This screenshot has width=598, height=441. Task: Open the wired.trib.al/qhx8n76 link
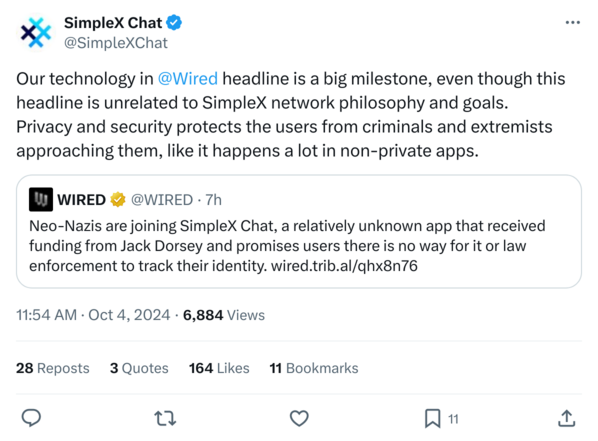(344, 266)
